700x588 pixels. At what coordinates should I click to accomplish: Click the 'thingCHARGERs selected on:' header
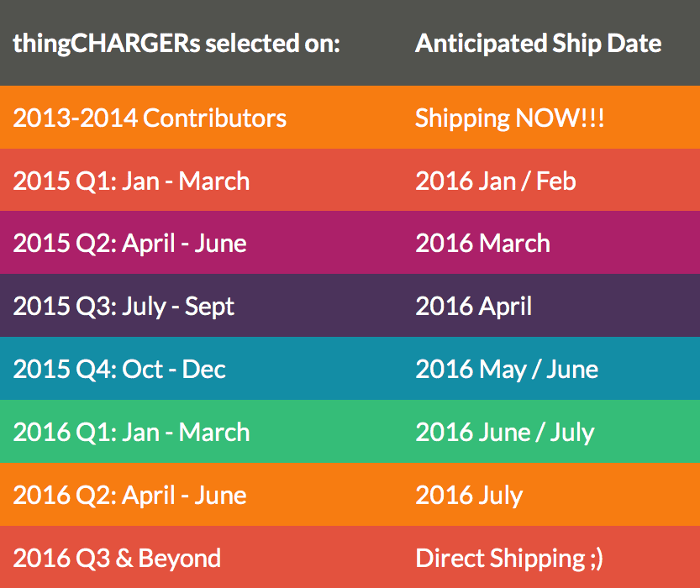(x=176, y=45)
